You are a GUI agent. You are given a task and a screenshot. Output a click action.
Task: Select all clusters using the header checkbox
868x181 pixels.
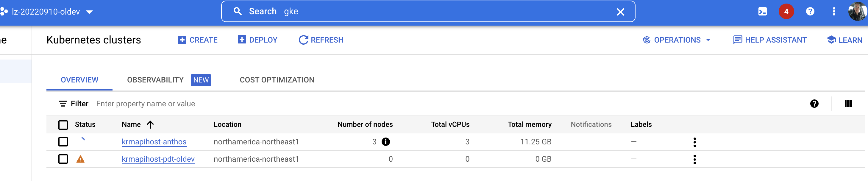(63, 125)
